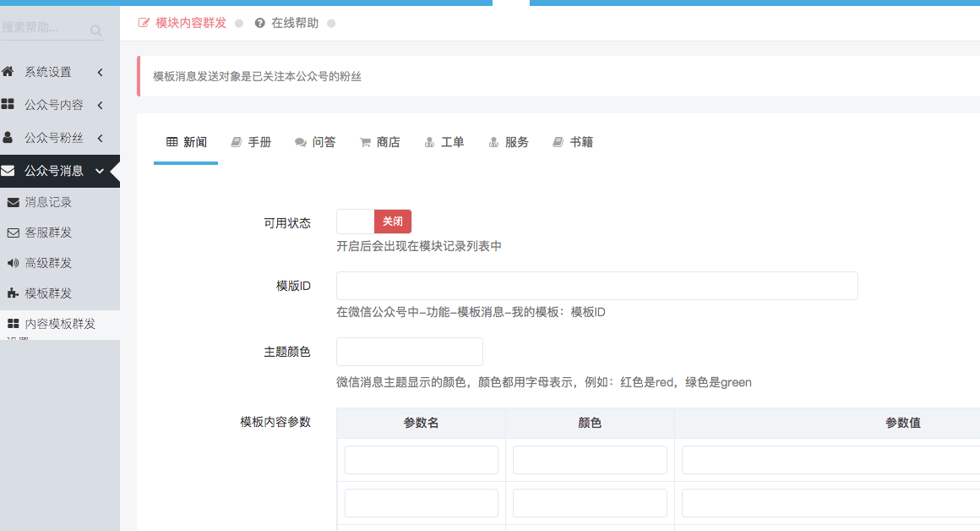Open the 问答 tab
The width and height of the screenshot is (980, 531).
point(315,142)
